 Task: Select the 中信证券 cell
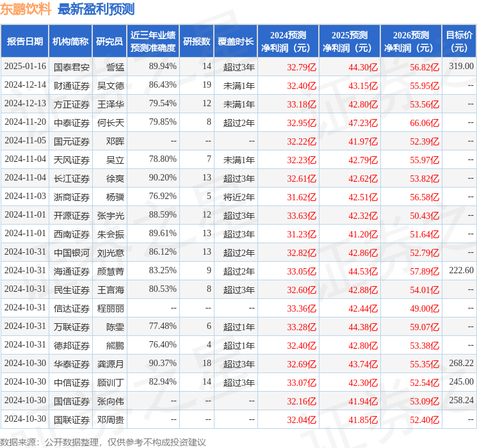[72, 383]
